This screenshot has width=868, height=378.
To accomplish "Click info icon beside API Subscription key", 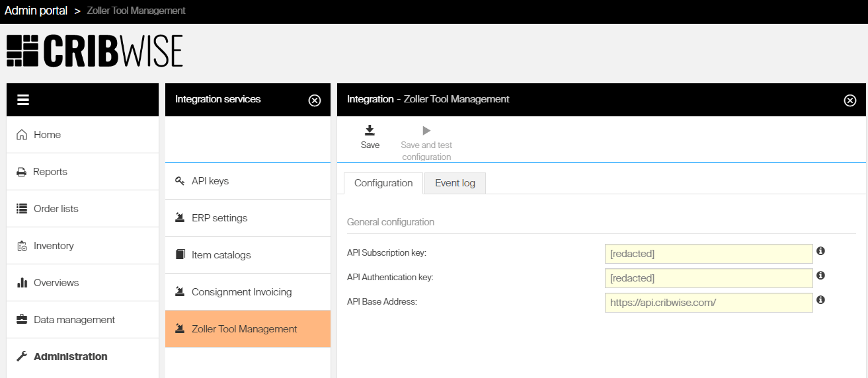I will click(x=820, y=251).
